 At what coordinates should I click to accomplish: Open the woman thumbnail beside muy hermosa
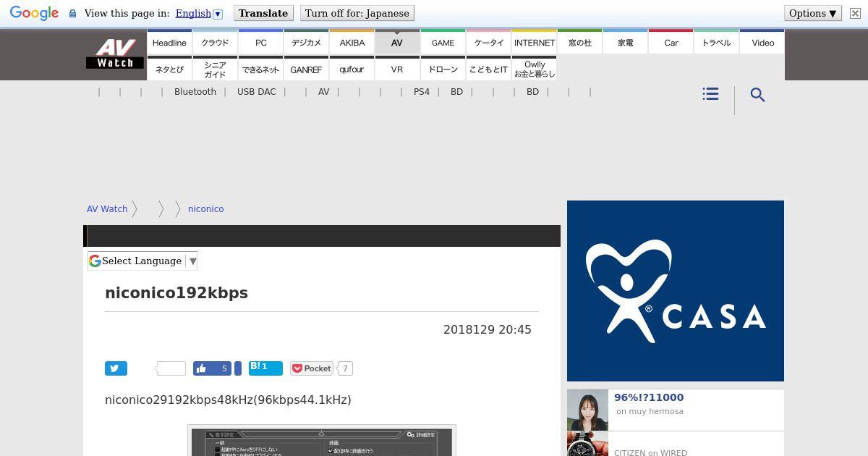[587, 410]
